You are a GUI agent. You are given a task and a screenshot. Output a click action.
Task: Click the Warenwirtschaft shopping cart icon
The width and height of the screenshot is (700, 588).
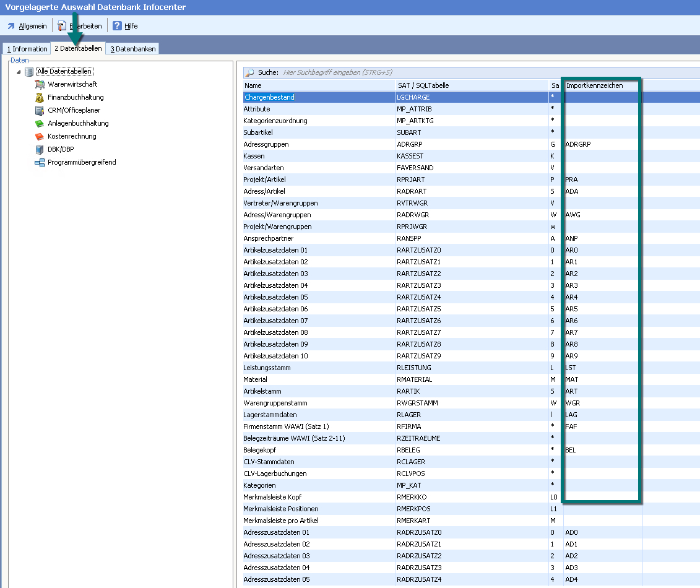coord(40,84)
